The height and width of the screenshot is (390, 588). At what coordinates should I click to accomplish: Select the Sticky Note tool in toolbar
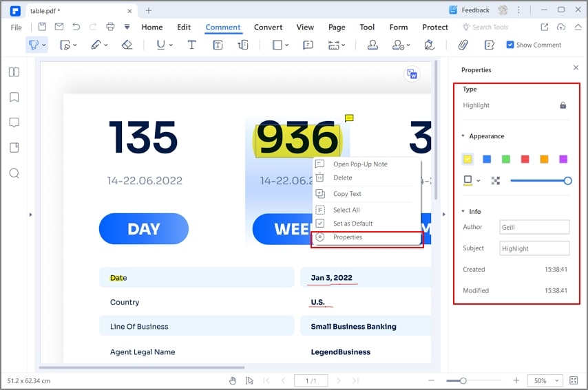coord(308,45)
